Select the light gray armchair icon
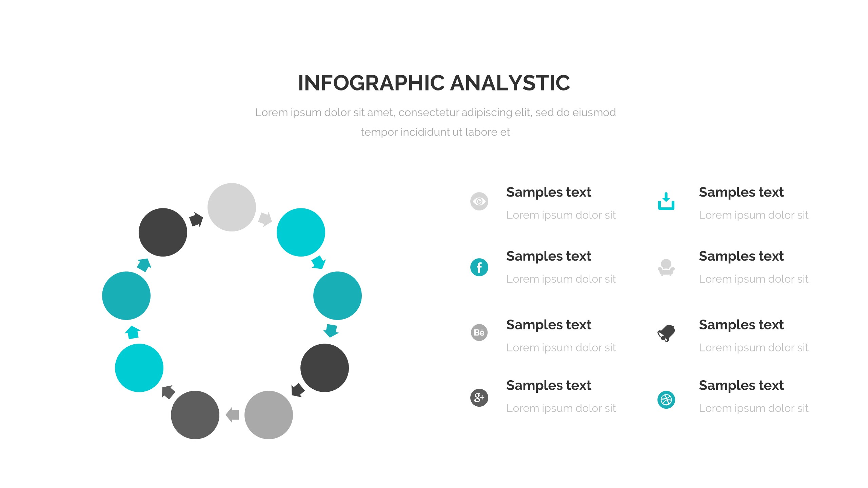The width and height of the screenshot is (868, 488). (x=666, y=268)
